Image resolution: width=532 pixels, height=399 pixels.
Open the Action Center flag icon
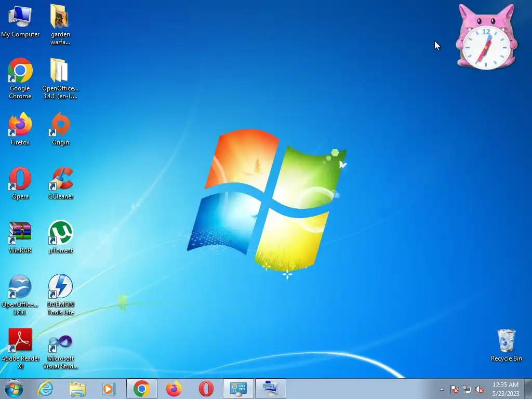(x=454, y=389)
